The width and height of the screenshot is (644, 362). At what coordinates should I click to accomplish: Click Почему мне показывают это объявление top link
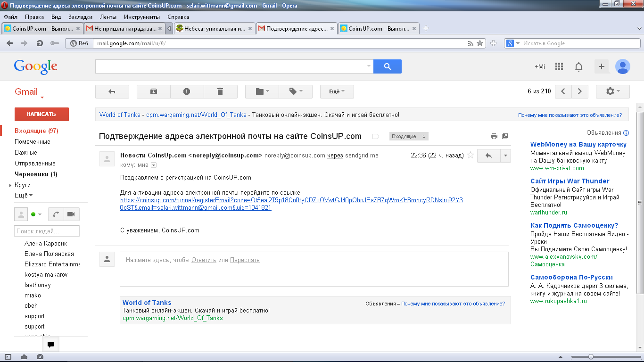tap(570, 115)
